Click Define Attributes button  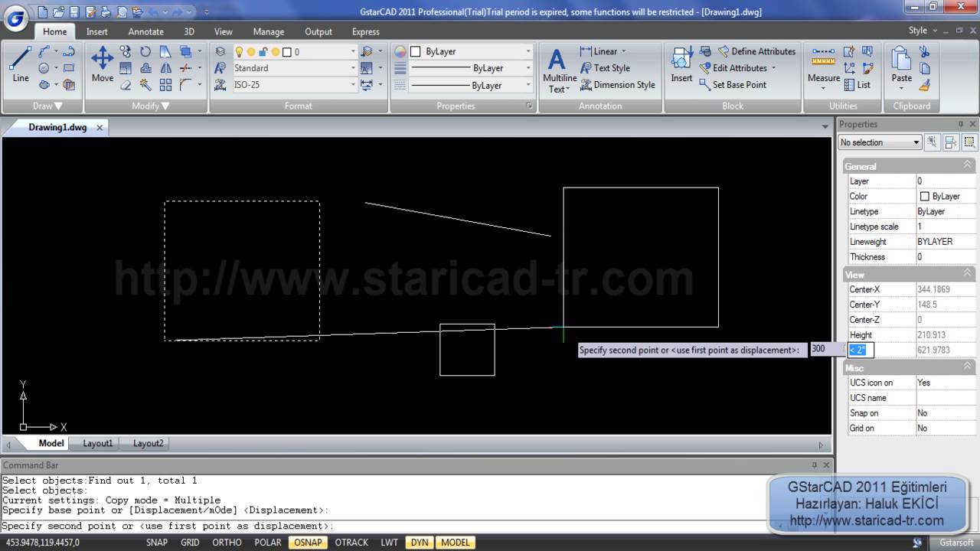click(757, 51)
